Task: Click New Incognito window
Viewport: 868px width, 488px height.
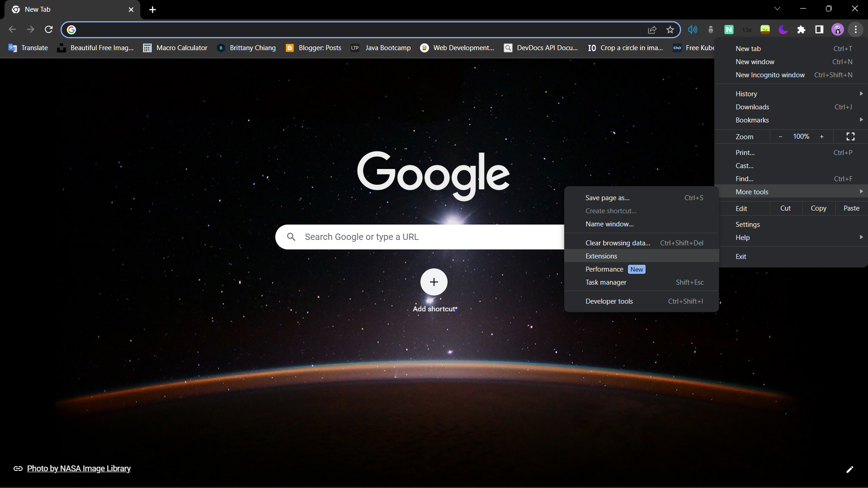Action: click(791, 75)
